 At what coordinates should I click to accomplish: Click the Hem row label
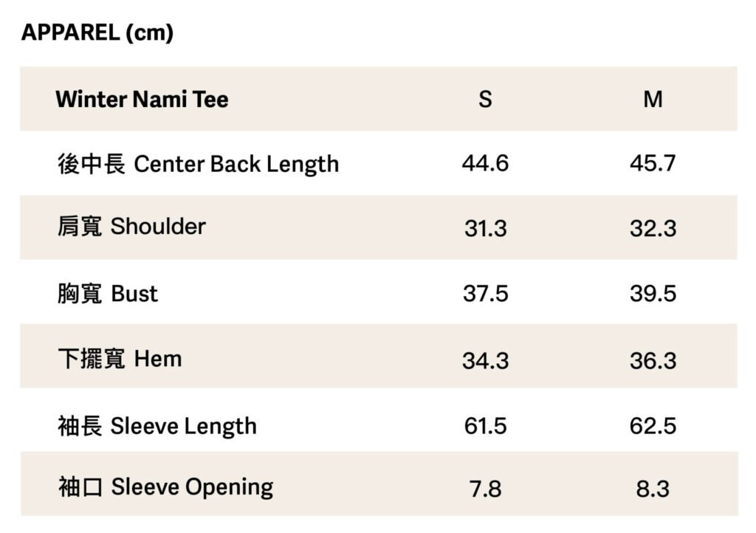[120, 360]
